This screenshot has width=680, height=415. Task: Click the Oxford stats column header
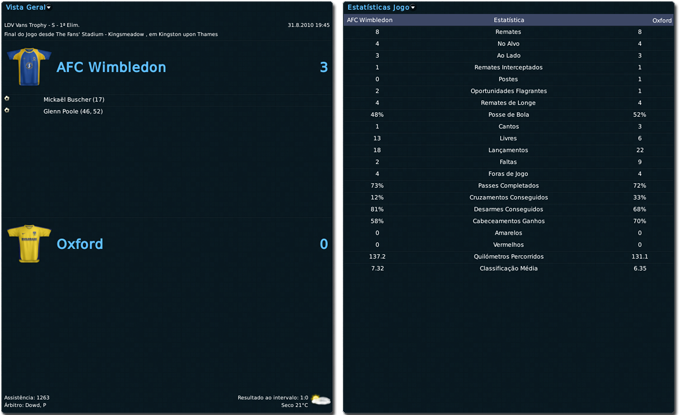click(661, 20)
